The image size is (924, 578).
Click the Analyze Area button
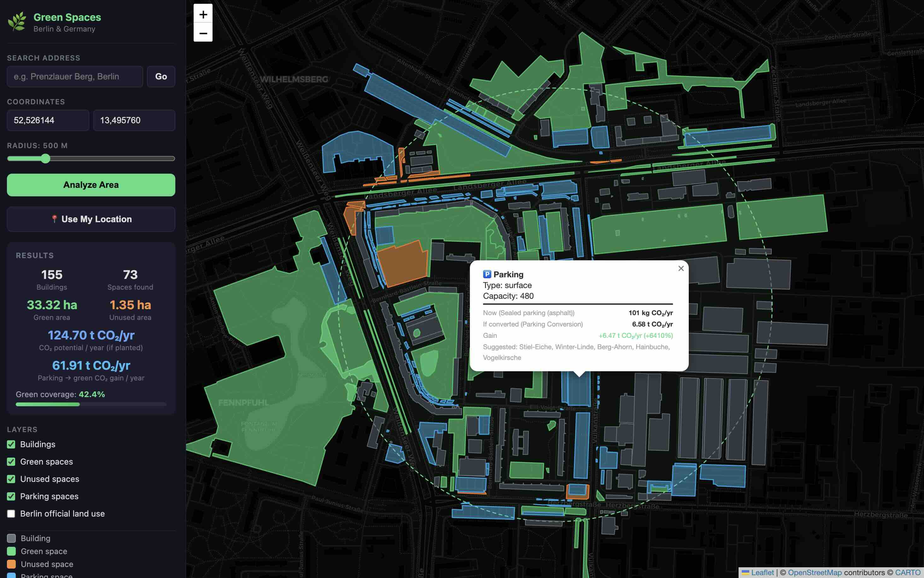tap(91, 185)
